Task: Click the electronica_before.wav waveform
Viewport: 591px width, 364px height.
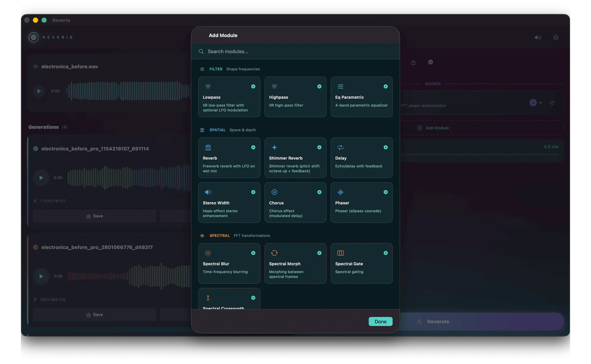Action: point(128,91)
